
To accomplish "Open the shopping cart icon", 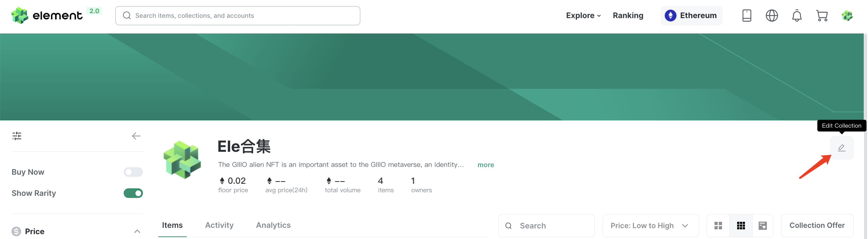I will tap(822, 15).
